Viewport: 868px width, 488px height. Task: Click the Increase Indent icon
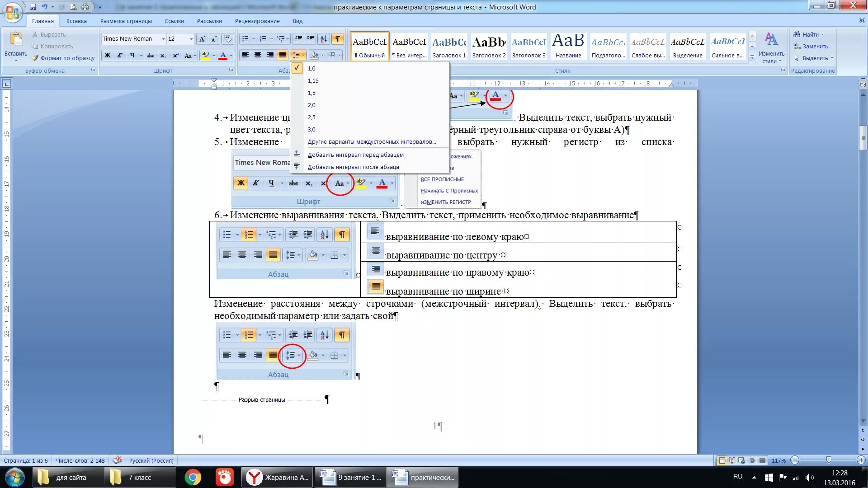coord(311,39)
